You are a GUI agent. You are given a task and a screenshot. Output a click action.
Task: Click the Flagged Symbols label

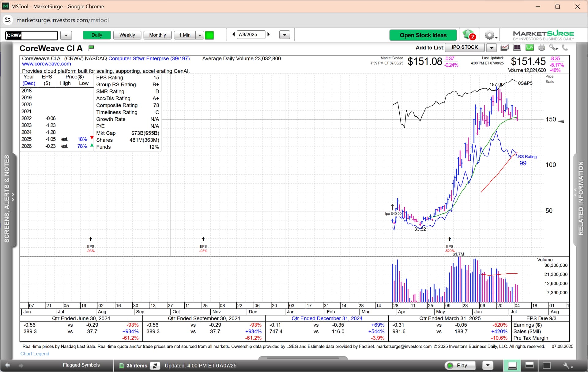tap(81, 365)
